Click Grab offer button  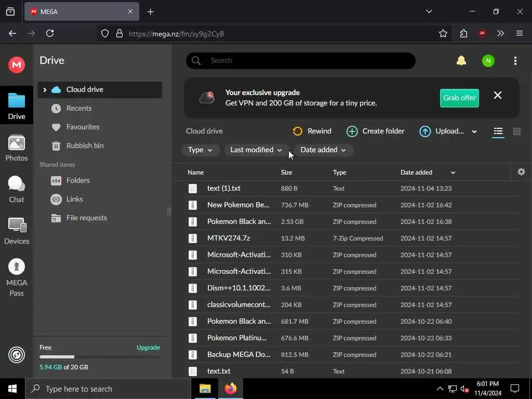coord(459,98)
